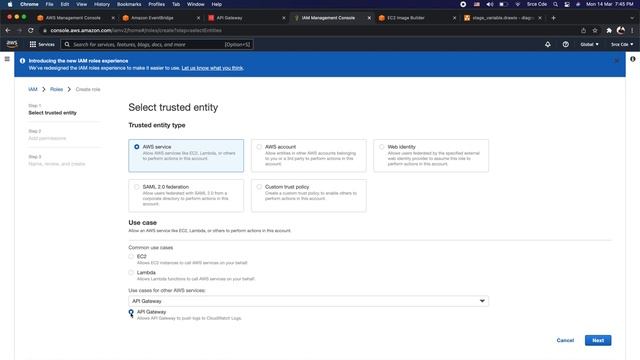Select the API Gateway use case radio
Viewport: 640px width, 360px height.
click(x=131, y=312)
